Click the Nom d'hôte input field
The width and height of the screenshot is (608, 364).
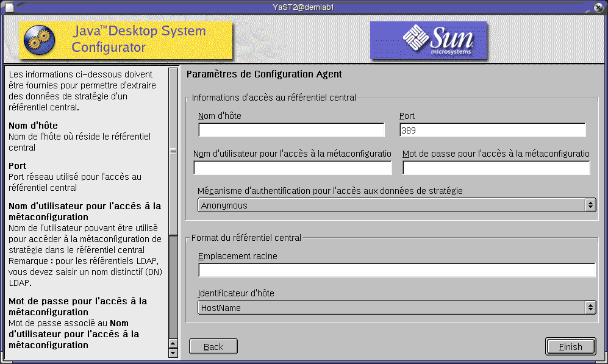point(291,129)
